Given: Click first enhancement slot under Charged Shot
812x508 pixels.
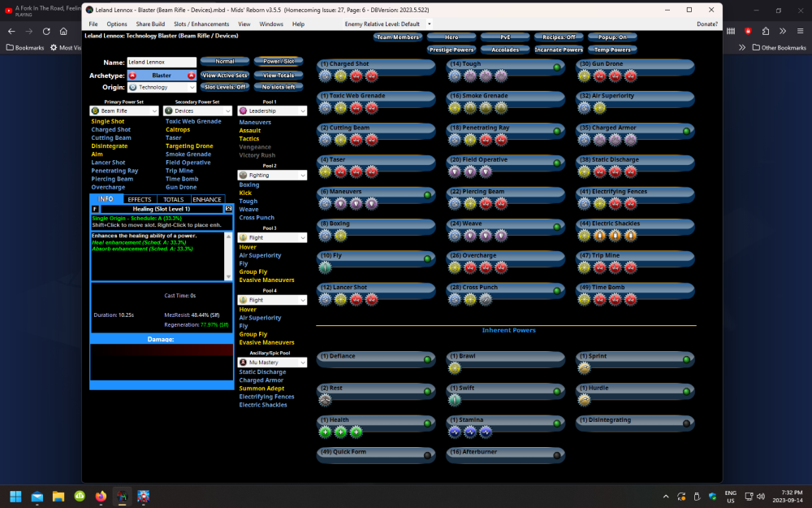Looking at the screenshot, I should coord(326,76).
